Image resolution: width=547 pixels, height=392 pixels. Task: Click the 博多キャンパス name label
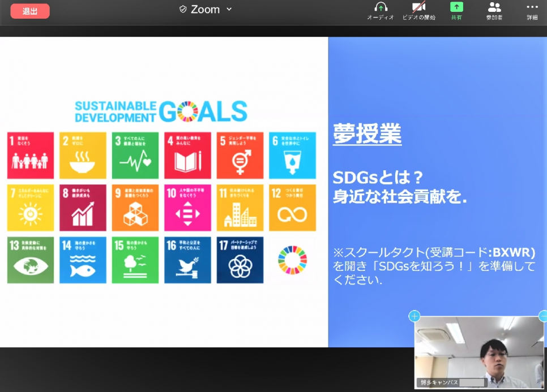tap(439, 382)
